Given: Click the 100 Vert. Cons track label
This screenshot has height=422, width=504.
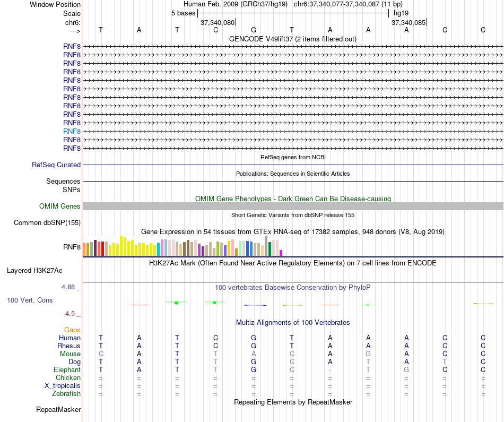Looking at the screenshot, I should (x=30, y=300).
